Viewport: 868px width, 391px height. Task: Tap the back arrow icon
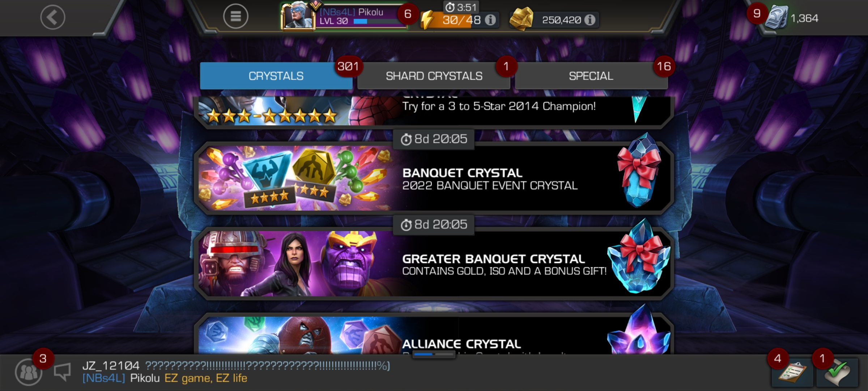pos(53,17)
